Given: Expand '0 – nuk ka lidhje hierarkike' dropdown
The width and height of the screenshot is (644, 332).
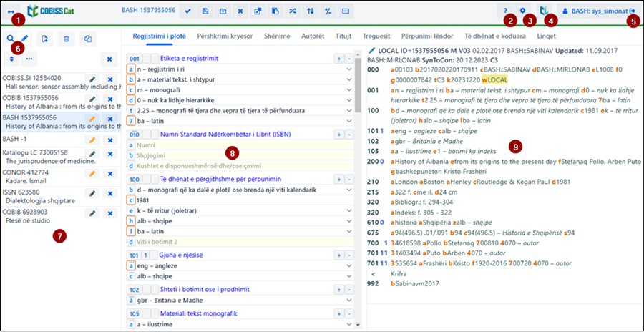Looking at the screenshot, I should tap(349, 100).
